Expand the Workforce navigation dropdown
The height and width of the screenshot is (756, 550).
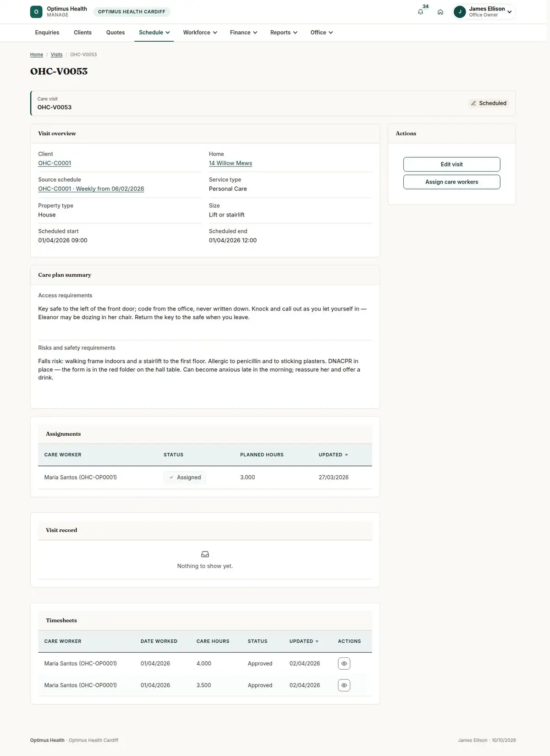[200, 33]
